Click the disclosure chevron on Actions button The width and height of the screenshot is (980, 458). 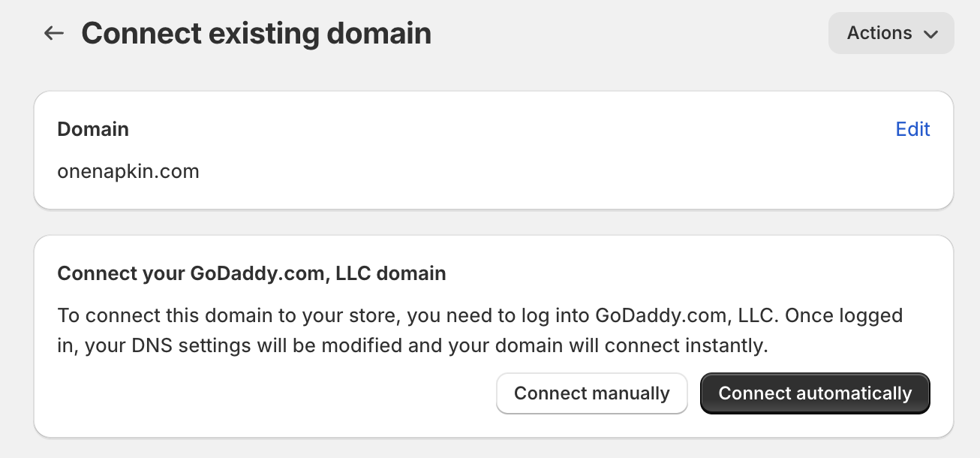click(931, 33)
